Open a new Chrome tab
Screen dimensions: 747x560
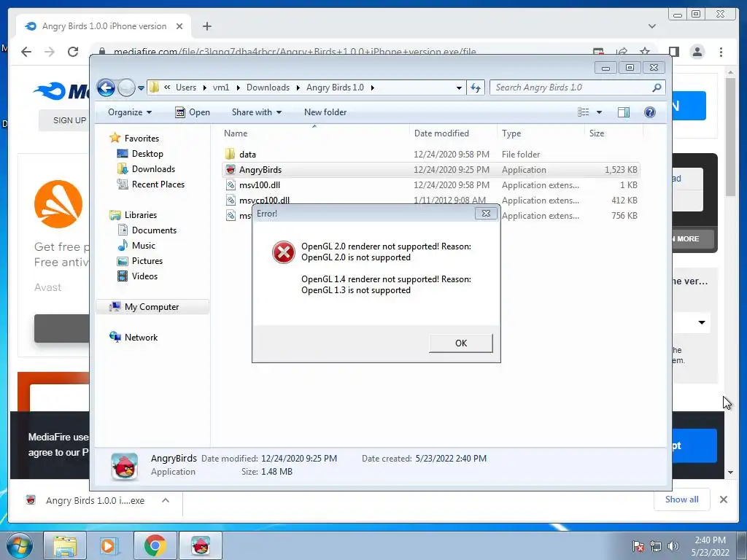tap(206, 26)
